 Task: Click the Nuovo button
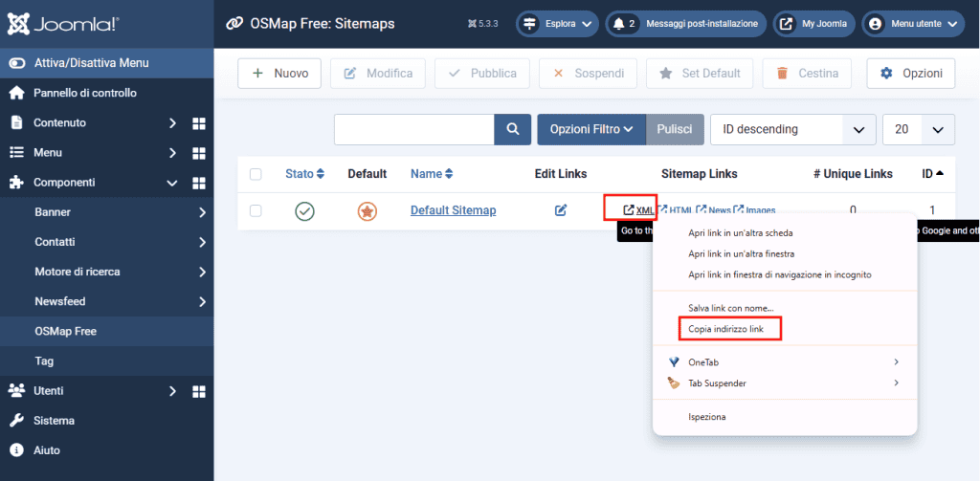pyautogui.click(x=279, y=74)
